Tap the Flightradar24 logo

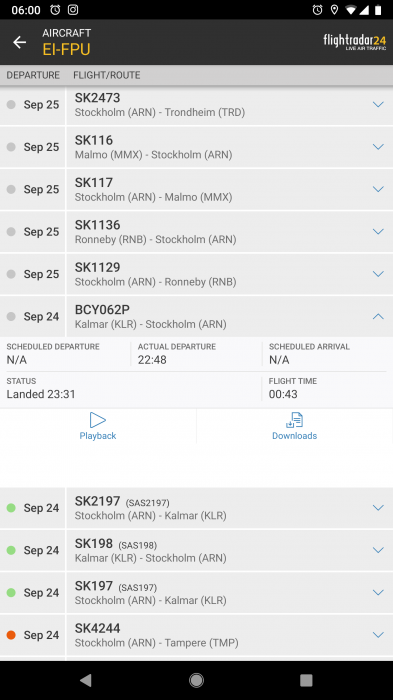tap(355, 42)
